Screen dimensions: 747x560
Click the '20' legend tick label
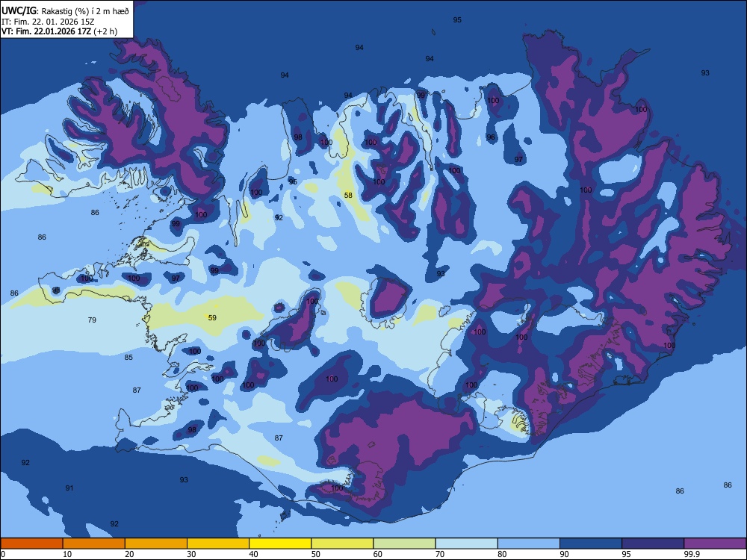(x=129, y=554)
